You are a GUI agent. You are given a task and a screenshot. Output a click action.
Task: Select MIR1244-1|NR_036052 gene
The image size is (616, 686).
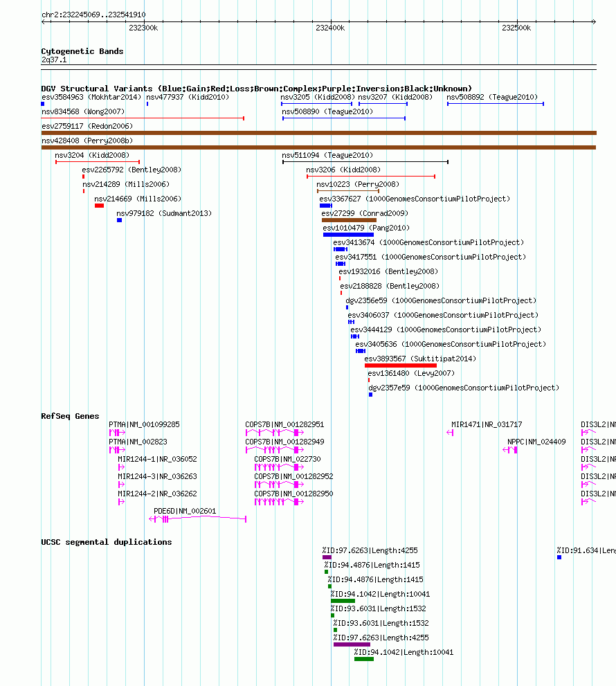158,459
